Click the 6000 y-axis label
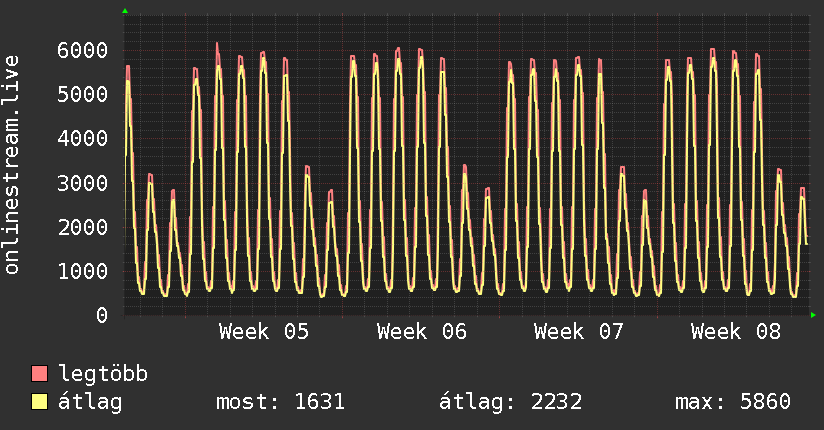Viewport: 824px width, 430px height. point(81,50)
